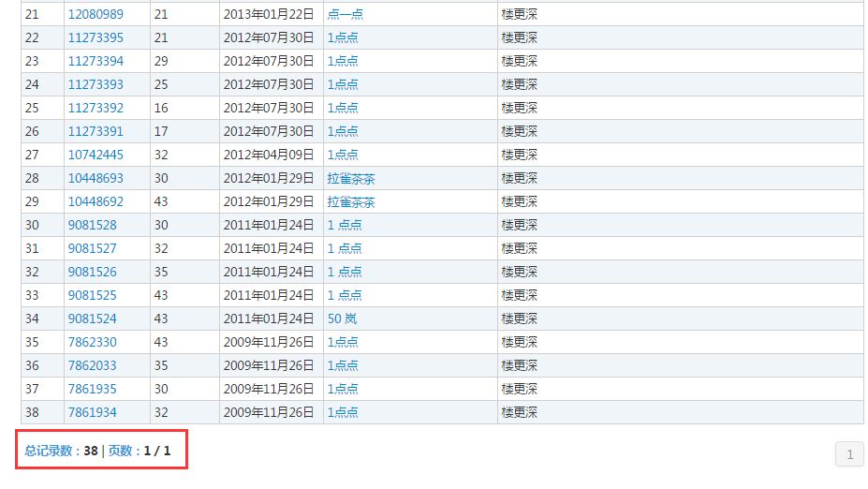Select sequence number 30 in first column

[32, 225]
